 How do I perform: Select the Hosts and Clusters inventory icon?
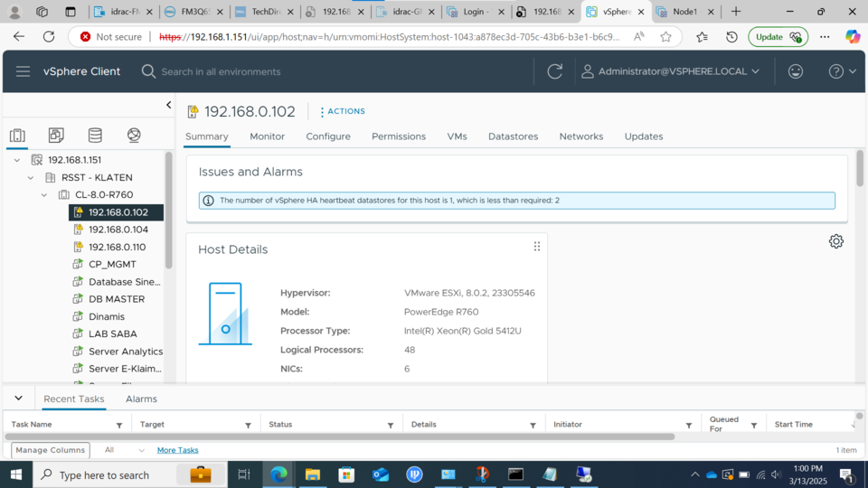(x=17, y=136)
